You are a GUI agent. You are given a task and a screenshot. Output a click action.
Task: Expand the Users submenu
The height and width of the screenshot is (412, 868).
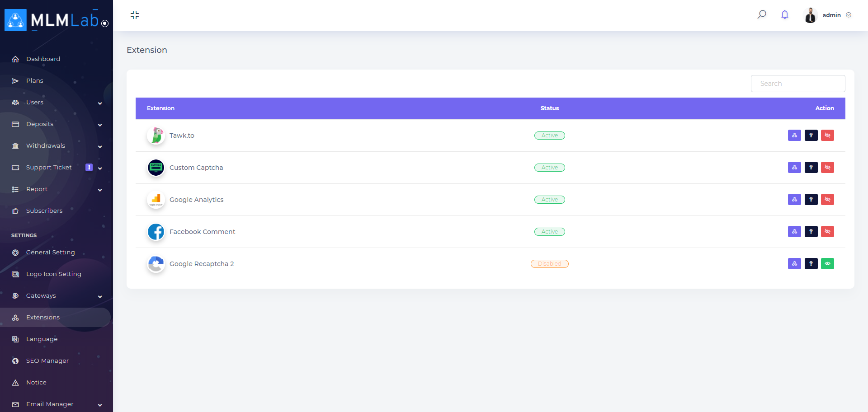tap(57, 103)
